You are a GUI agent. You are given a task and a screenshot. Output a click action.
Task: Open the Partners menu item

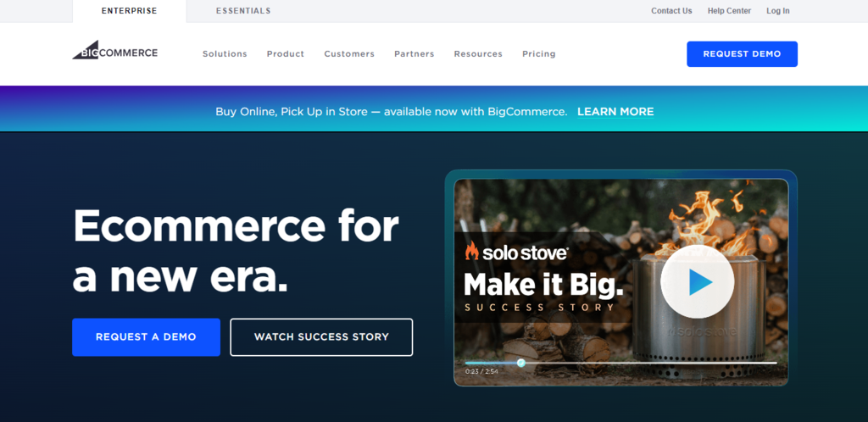pos(414,54)
